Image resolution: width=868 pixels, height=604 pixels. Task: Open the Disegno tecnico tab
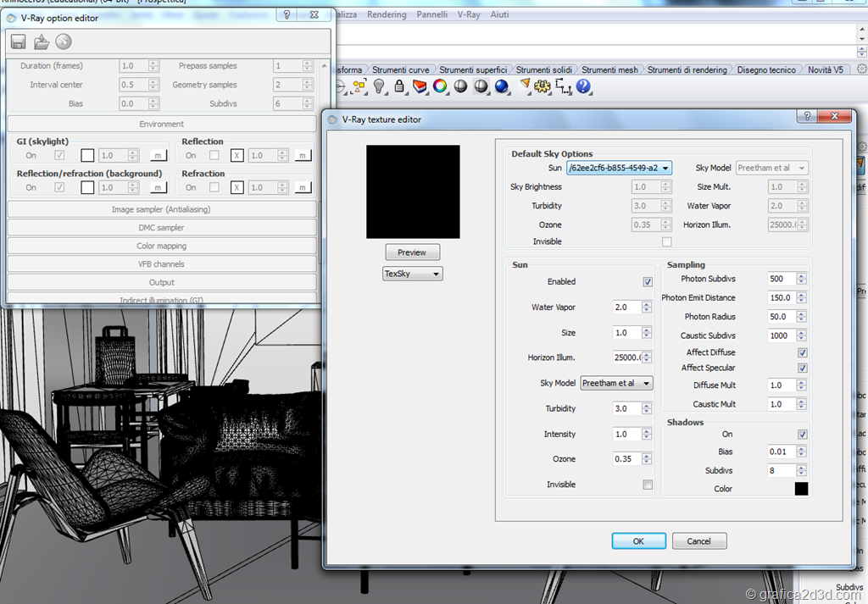tap(766, 69)
